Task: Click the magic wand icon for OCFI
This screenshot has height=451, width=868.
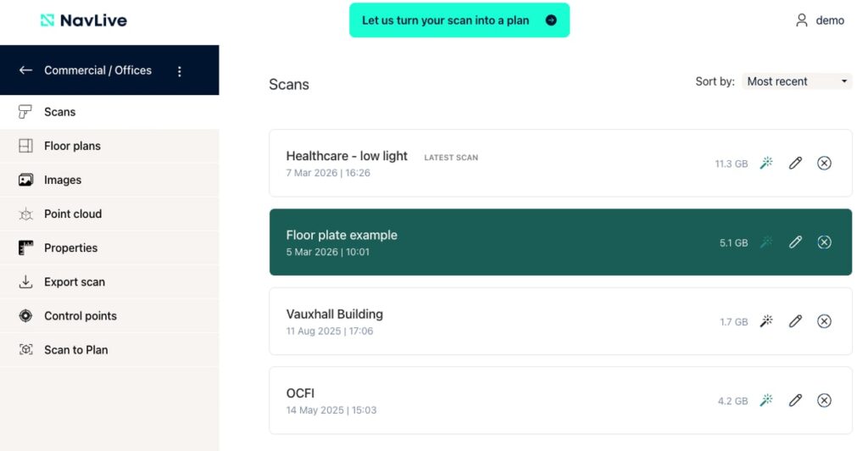Action: click(766, 400)
